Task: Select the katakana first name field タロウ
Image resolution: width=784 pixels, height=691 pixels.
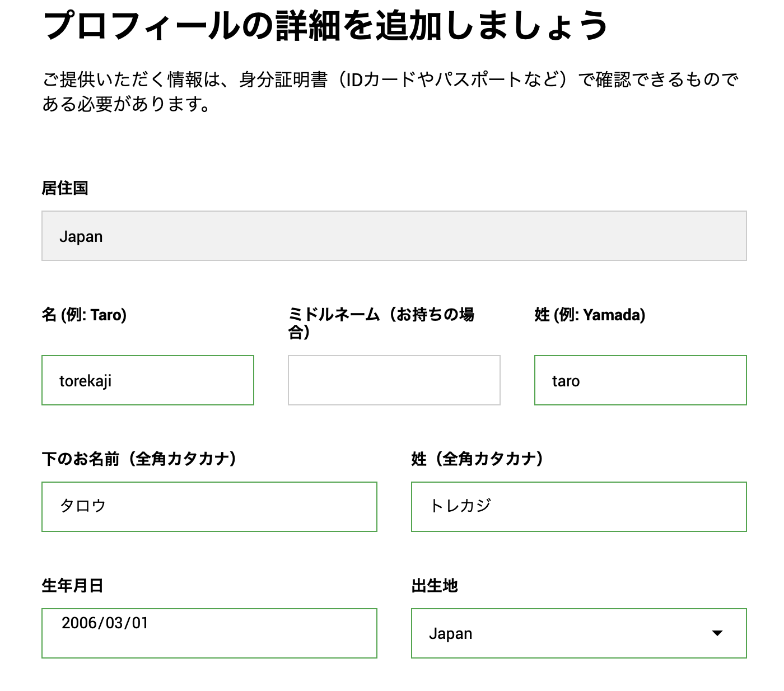Action: click(209, 507)
